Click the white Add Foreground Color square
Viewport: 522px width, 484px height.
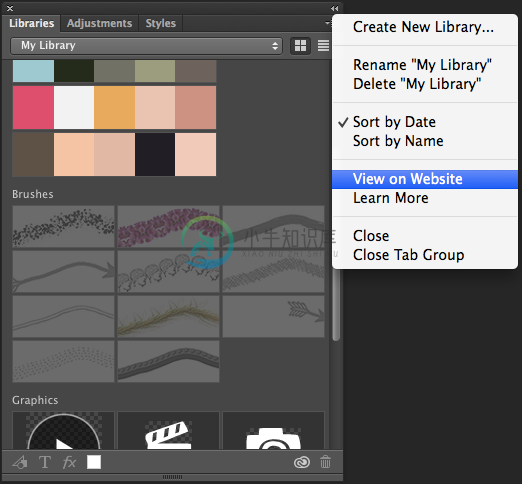click(94, 462)
